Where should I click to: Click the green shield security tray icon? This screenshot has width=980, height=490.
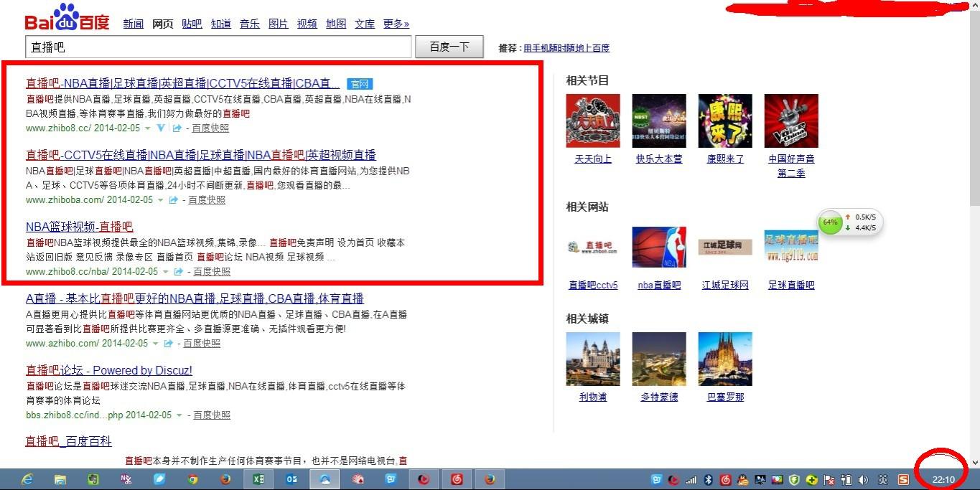pos(794,480)
